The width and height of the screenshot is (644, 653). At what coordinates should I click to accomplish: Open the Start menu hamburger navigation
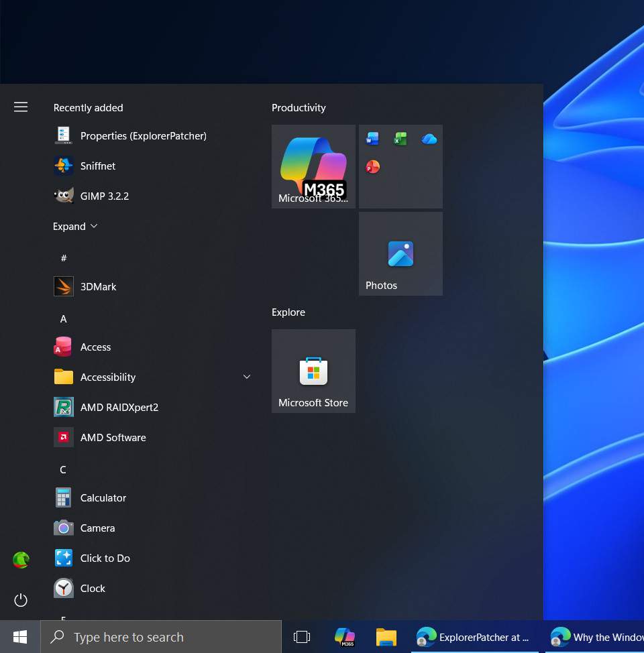pos(21,106)
